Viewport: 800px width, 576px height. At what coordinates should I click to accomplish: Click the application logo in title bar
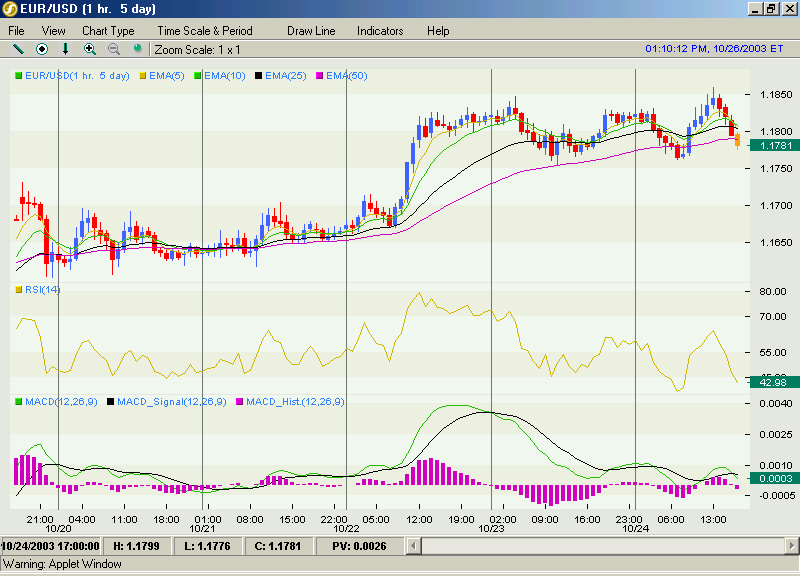click(9, 9)
